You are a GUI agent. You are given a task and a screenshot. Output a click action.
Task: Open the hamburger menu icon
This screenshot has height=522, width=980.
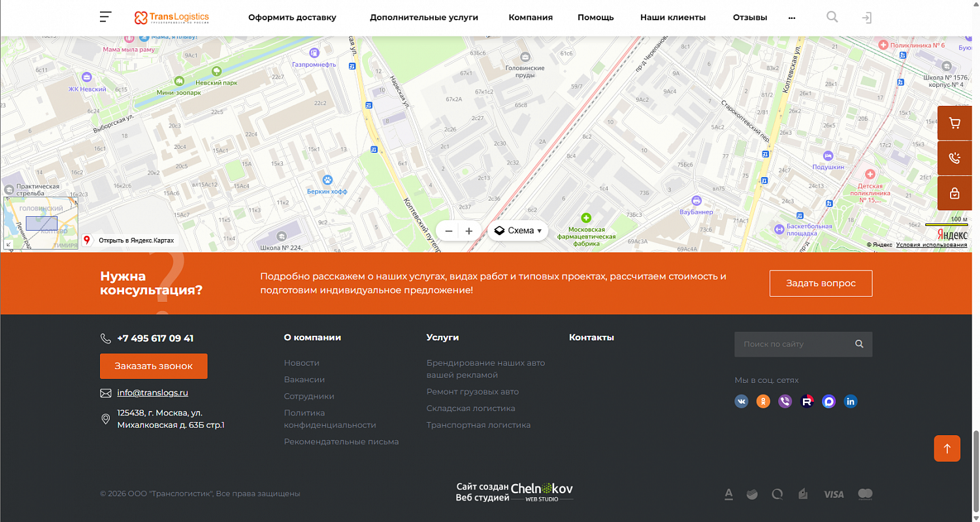(106, 18)
